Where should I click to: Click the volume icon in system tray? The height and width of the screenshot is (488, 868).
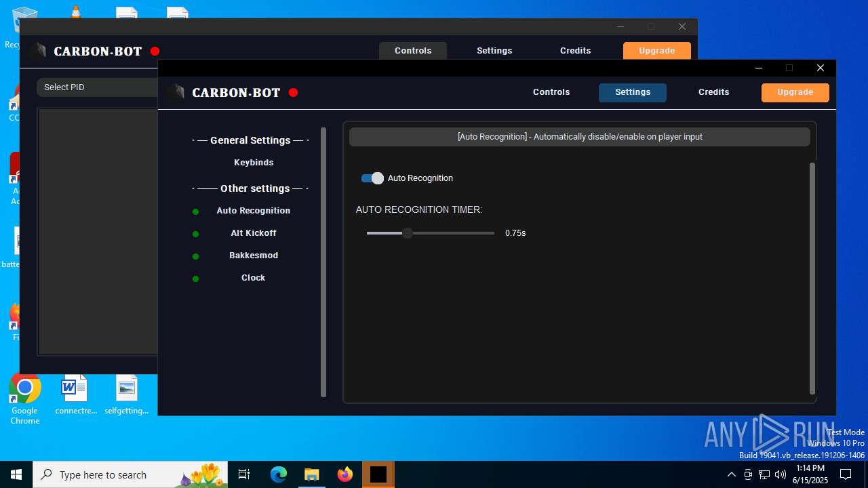click(x=781, y=474)
